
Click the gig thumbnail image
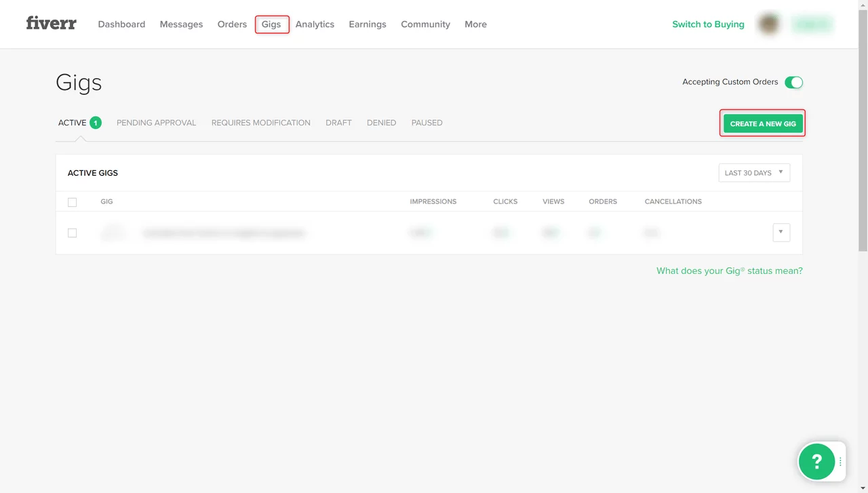(x=114, y=233)
